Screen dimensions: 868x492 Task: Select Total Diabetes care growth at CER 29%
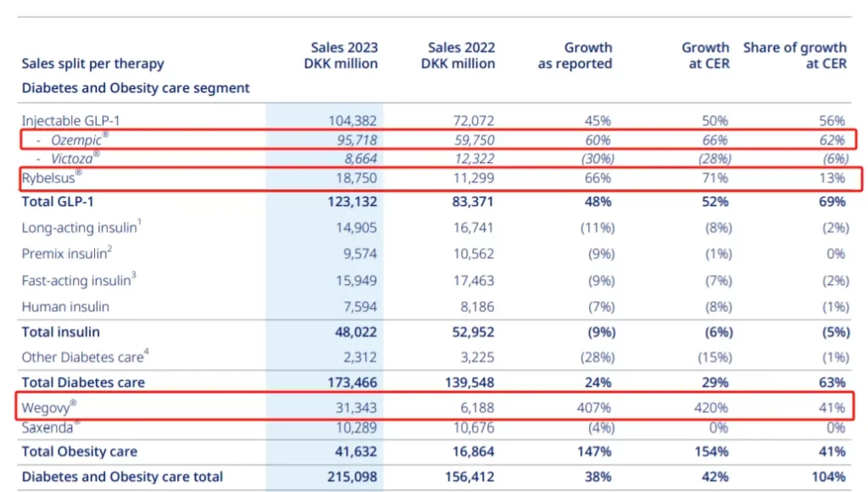(x=715, y=383)
